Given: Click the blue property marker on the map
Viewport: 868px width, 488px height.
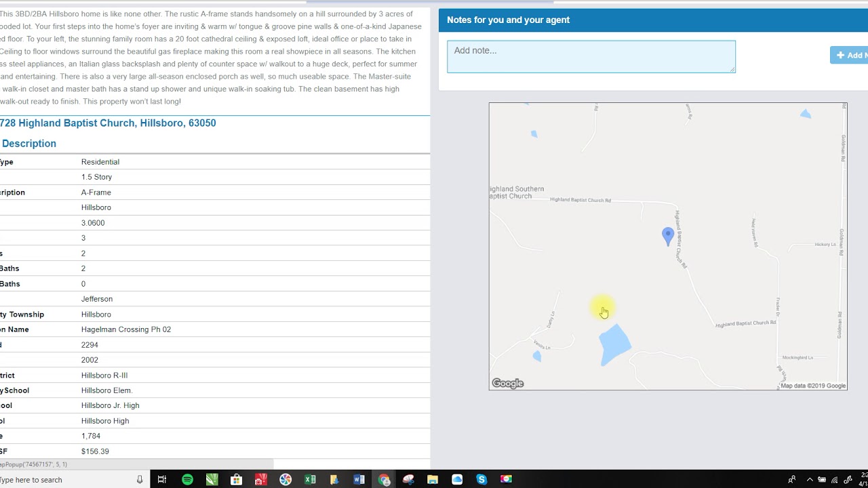Looking at the screenshot, I should pyautogui.click(x=668, y=236).
